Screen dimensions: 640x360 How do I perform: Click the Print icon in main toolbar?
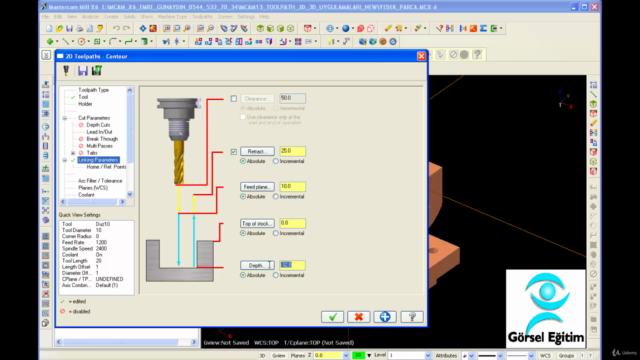[x=80, y=28]
